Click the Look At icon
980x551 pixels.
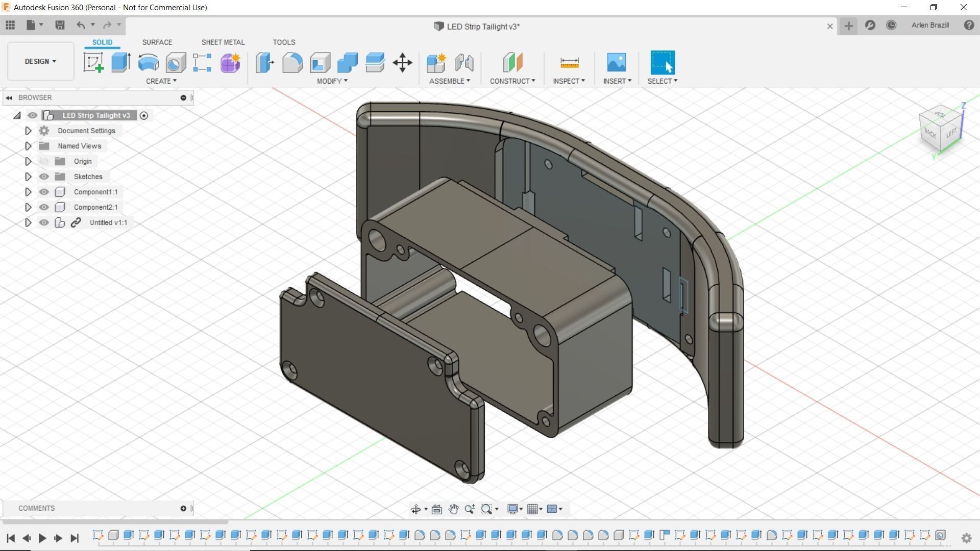(437, 509)
